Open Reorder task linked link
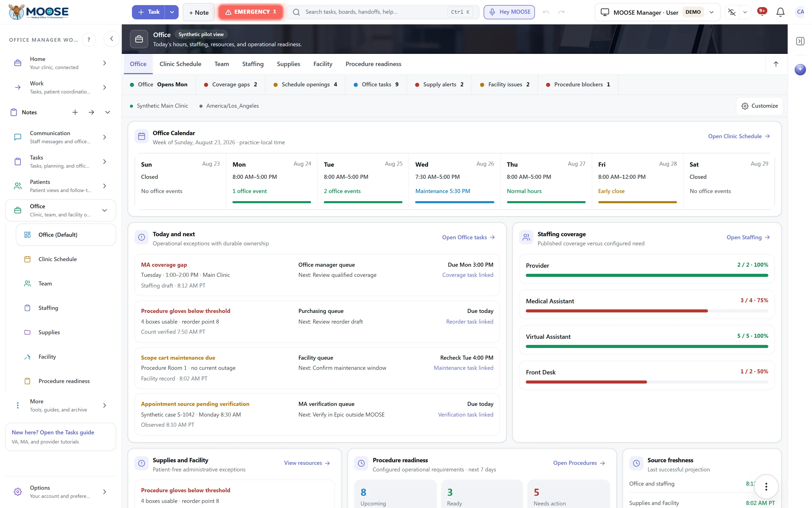This screenshot has height=508, width=812. coord(469,322)
